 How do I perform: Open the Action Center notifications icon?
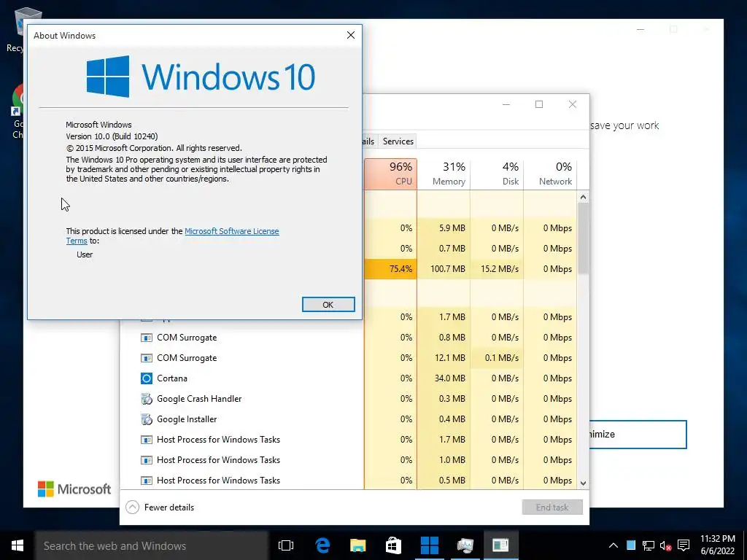684,545
